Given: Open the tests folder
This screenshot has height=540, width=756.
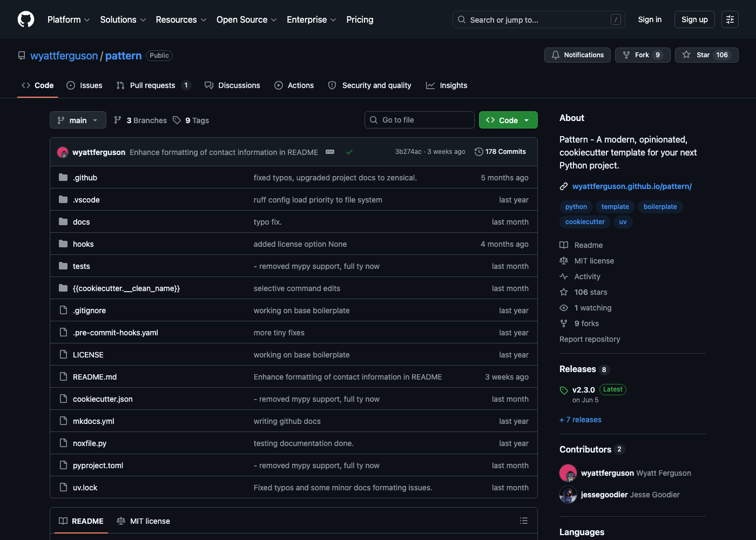Looking at the screenshot, I should pyautogui.click(x=82, y=266).
